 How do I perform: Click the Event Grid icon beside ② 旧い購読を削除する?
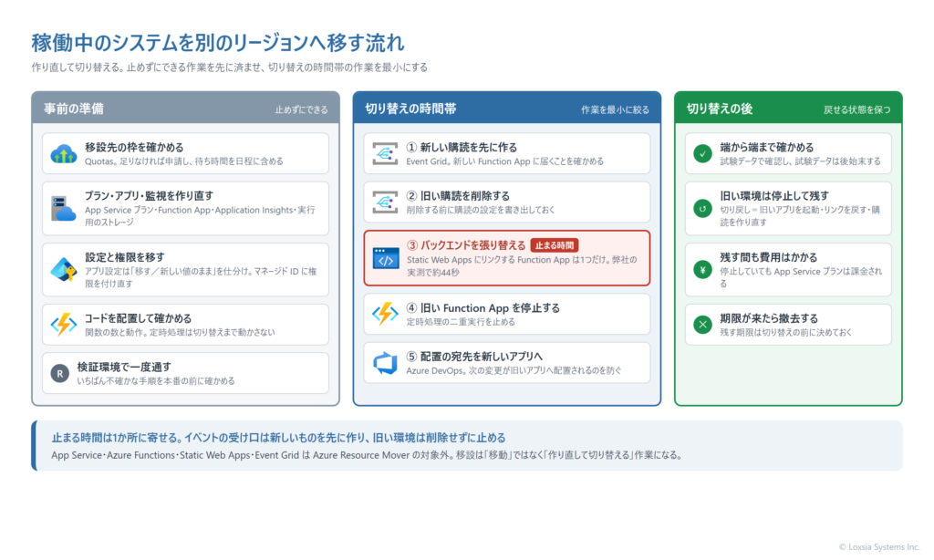click(x=385, y=202)
